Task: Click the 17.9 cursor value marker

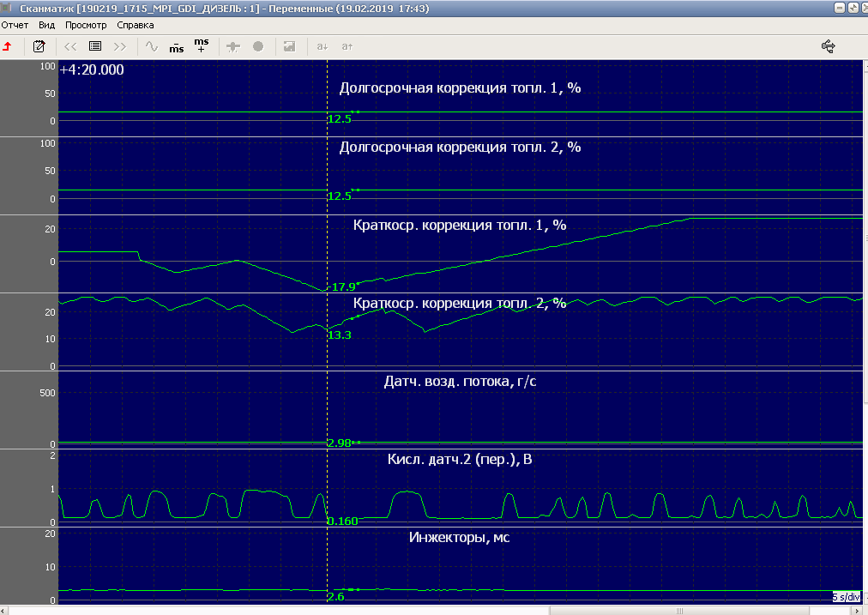Action: (x=343, y=286)
